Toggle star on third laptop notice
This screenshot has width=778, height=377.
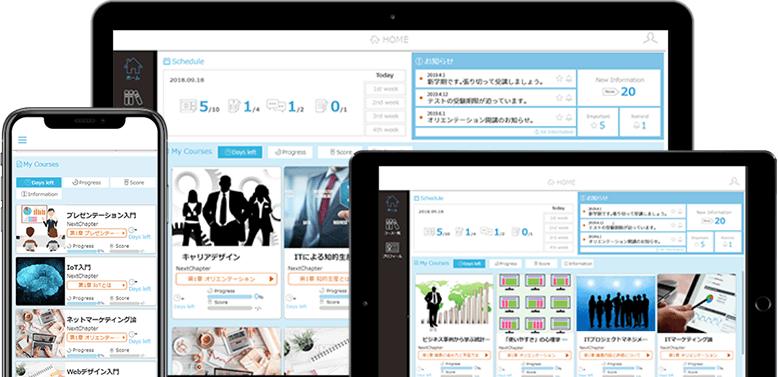click(559, 117)
